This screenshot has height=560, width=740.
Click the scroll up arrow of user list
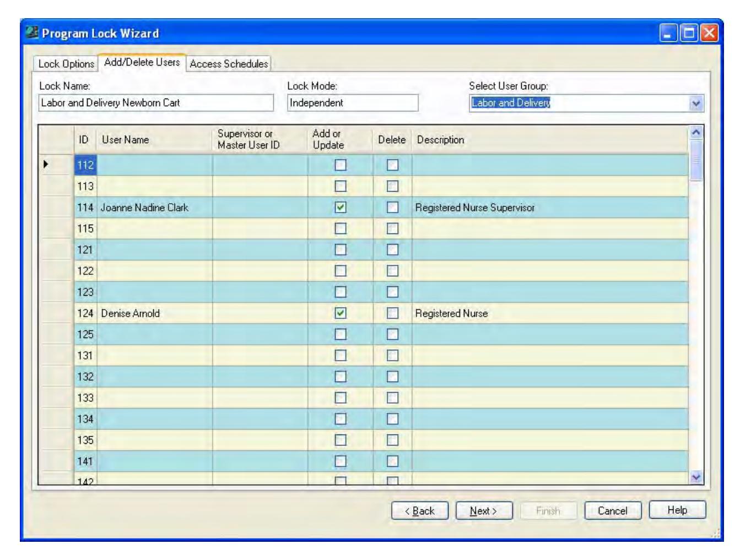coord(696,133)
